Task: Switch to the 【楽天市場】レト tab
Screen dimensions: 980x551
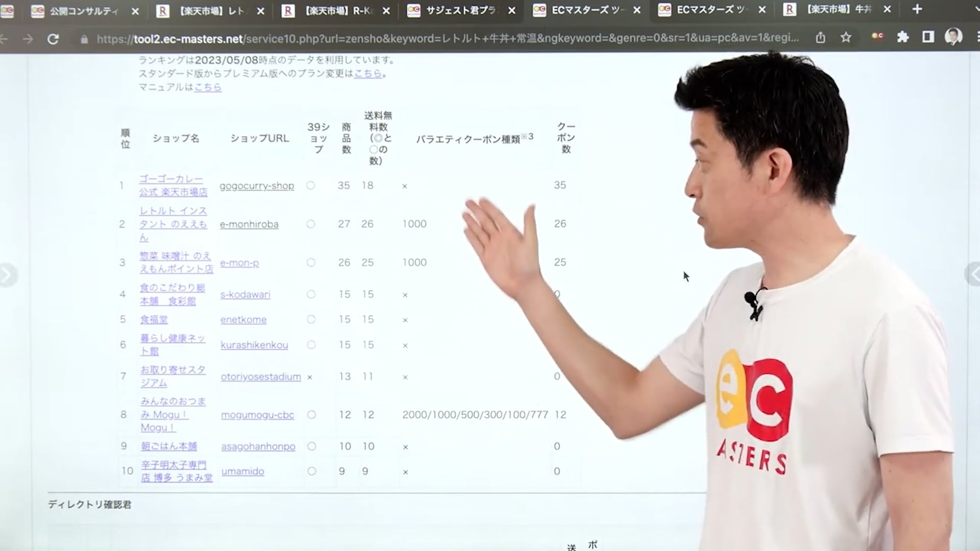Action: pos(211,11)
